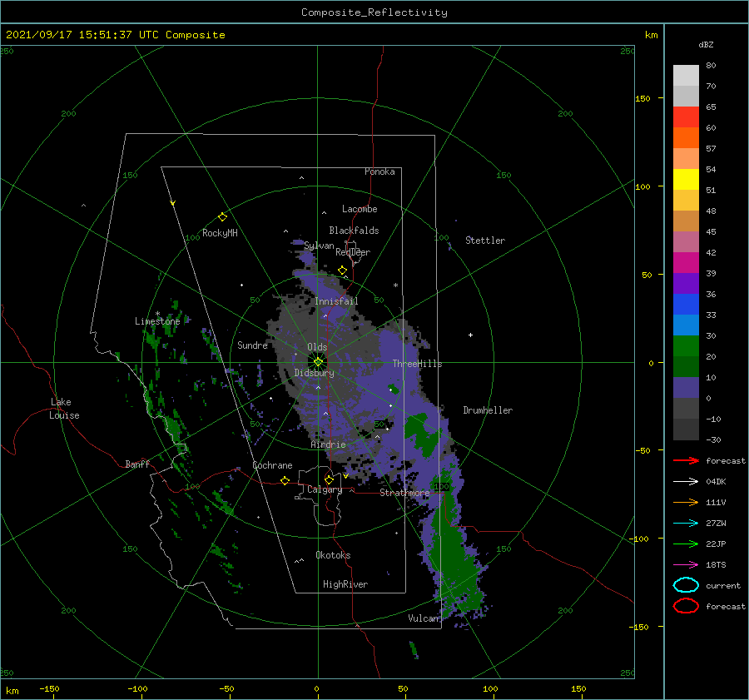Click the Drumheller city label
749x700 pixels.
pyautogui.click(x=488, y=410)
